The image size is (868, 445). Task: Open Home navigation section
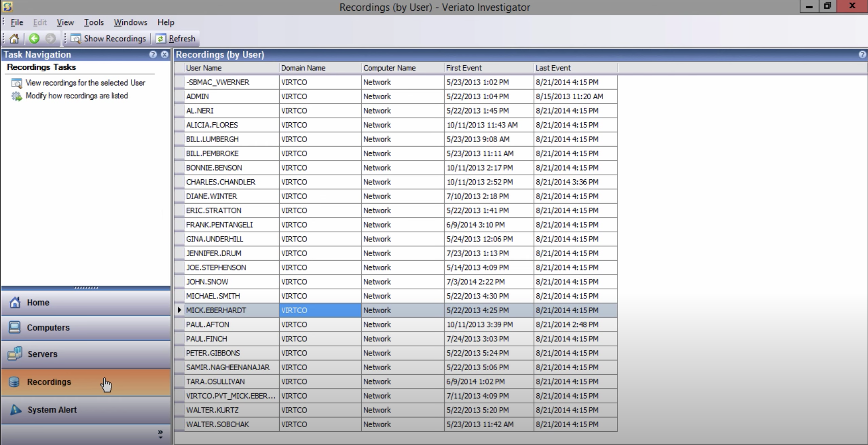86,302
